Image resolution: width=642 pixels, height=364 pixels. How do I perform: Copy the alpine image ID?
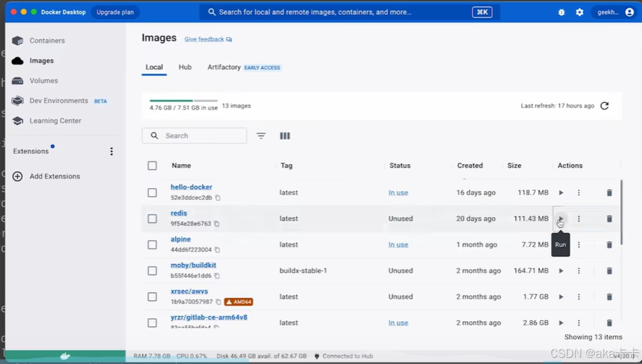click(217, 250)
